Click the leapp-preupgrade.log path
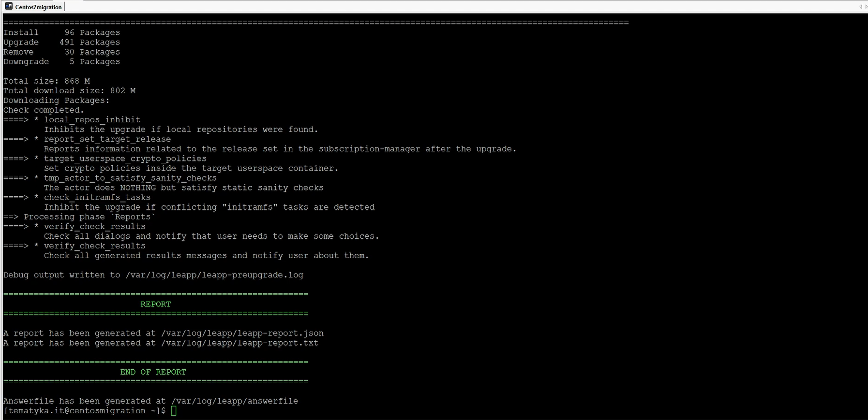 click(x=214, y=275)
